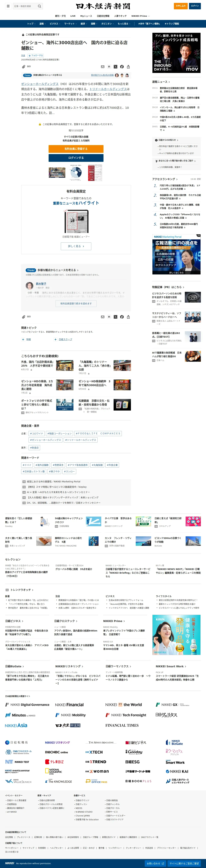206x868 pixels.
Task: Open the INBOUND DAY banner ad
Action: [176, 53]
